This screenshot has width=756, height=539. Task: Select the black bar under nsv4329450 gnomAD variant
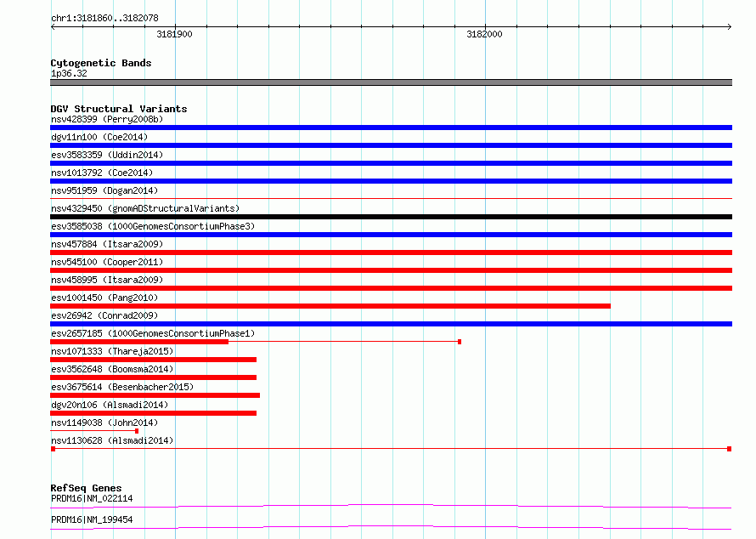click(x=391, y=217)
